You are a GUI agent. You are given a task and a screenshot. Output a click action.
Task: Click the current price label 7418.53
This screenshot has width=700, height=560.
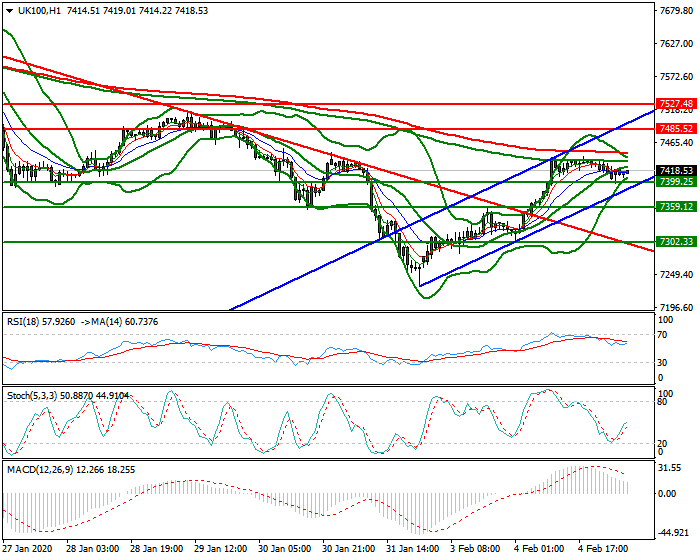(x=676, y=171)
